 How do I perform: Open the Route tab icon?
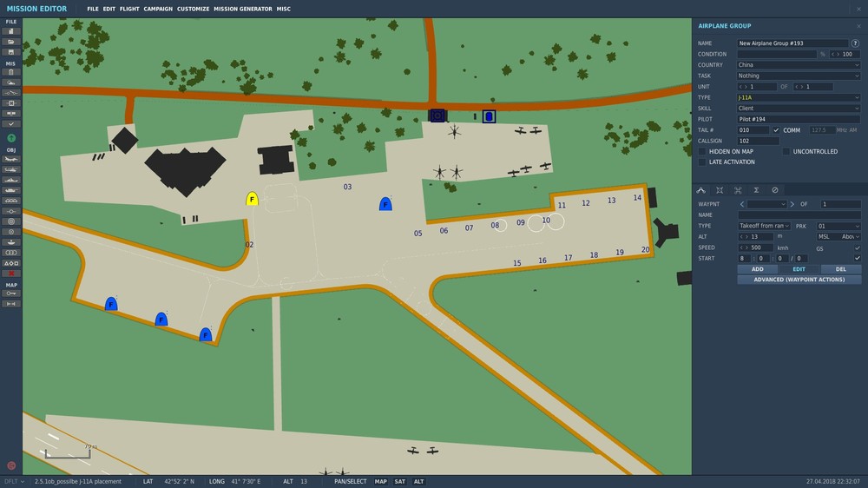pos(700,190)
